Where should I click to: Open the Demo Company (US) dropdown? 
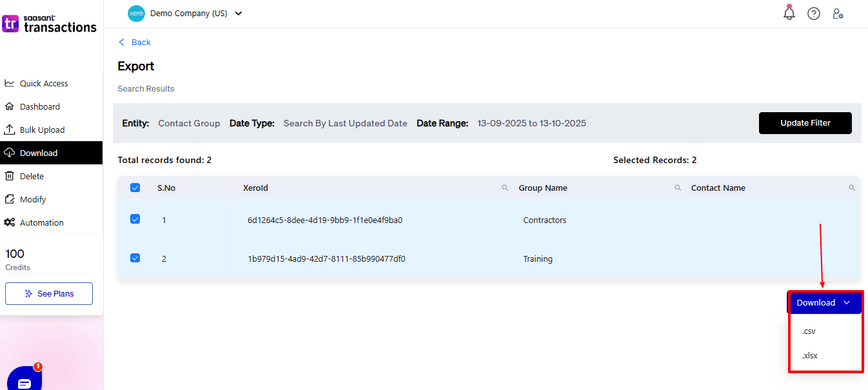[196, 13]
